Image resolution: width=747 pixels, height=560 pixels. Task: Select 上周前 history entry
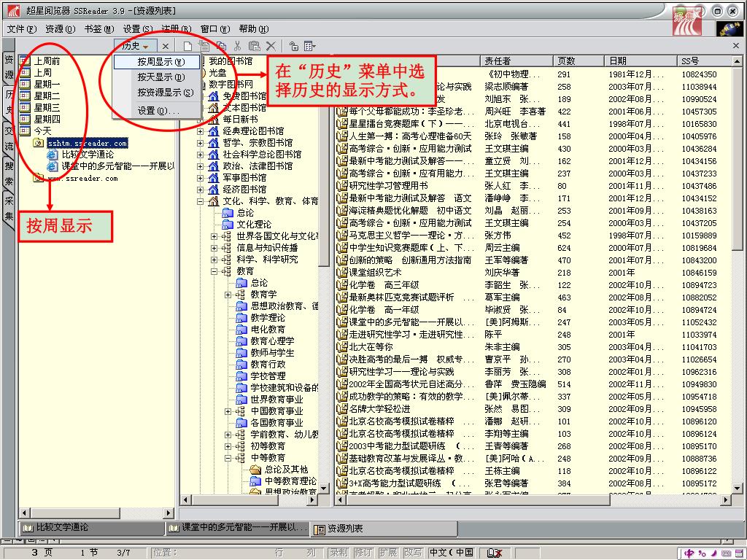pos(47,61)
